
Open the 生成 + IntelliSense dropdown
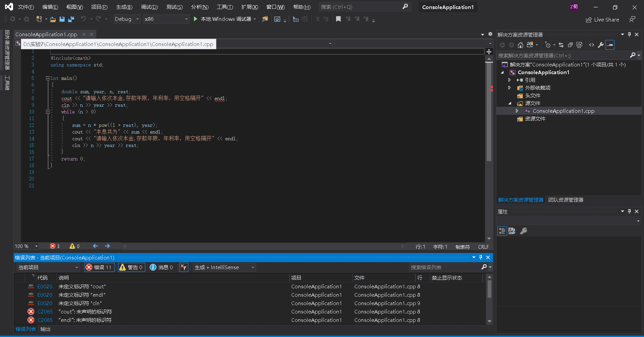tap(224, 268)
